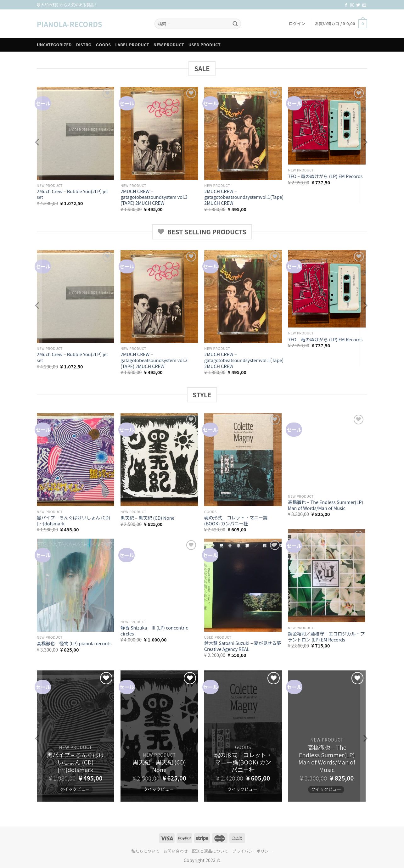The image size is (404, 868).
Task: Click the ログイン login link
Action: 297,24
